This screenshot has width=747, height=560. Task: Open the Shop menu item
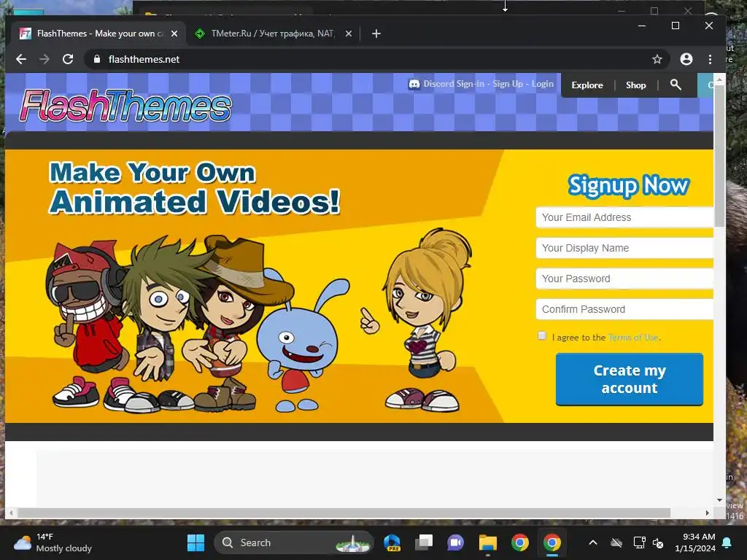click(636, 85)
